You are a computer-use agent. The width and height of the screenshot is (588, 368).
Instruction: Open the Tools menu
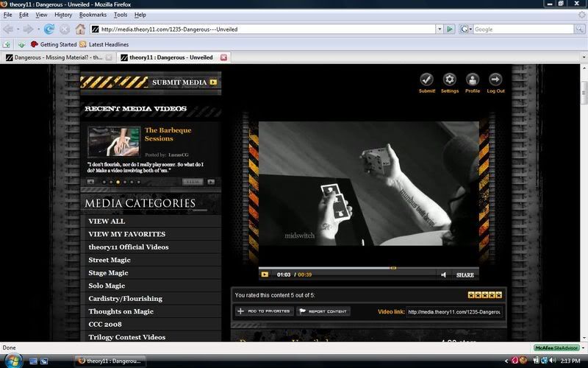point(121,15)
